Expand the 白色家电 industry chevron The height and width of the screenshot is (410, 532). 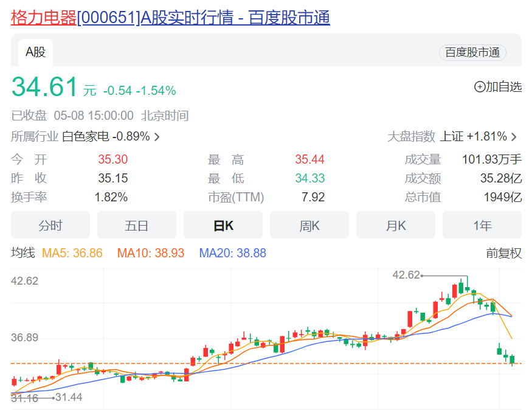[x=157, y=137]
